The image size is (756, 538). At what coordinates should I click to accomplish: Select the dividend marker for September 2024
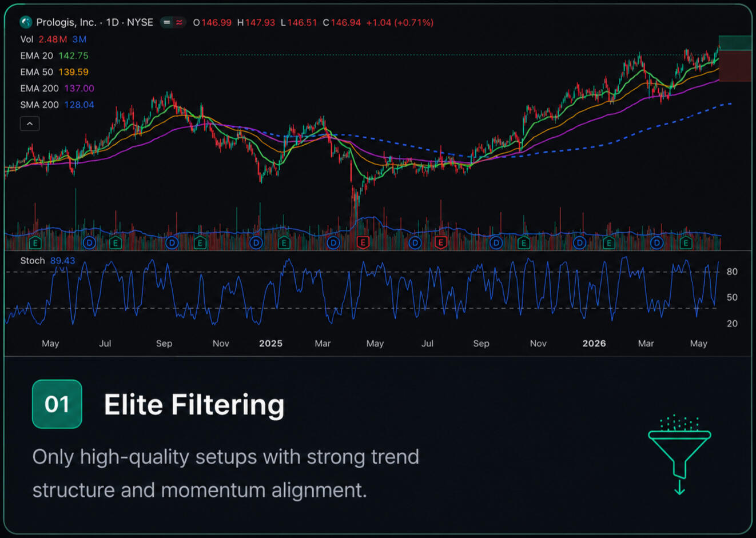click(172, 243)
